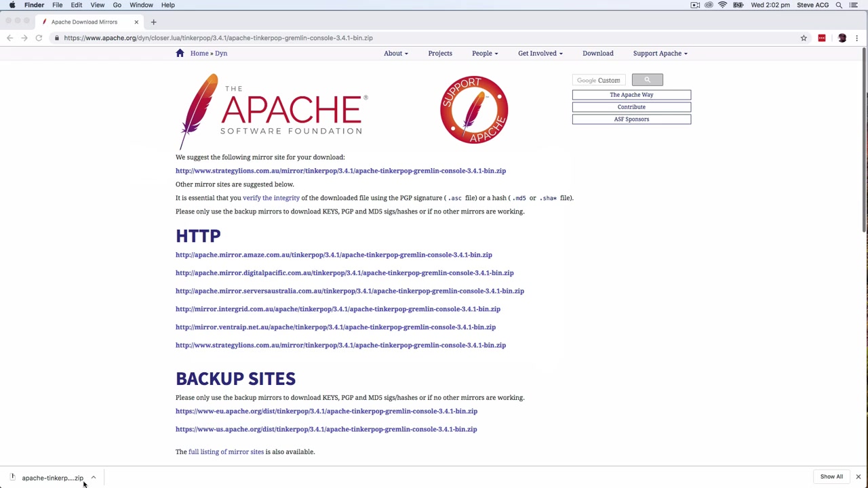Close the Apache Download Mirrors tab
868x488 pixels.
click(x=136, y=22)
